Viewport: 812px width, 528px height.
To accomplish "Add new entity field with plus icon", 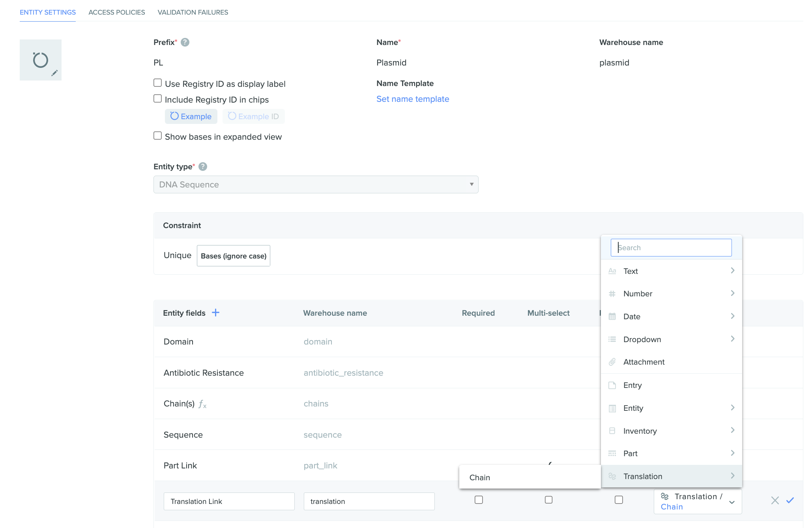I will 215,313.
